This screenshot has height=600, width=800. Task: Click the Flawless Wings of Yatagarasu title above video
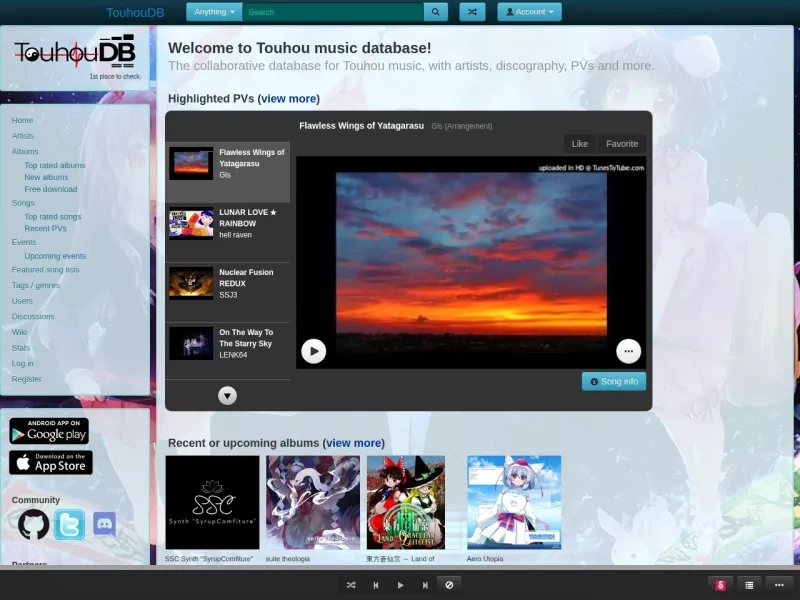tap(361, 126)
